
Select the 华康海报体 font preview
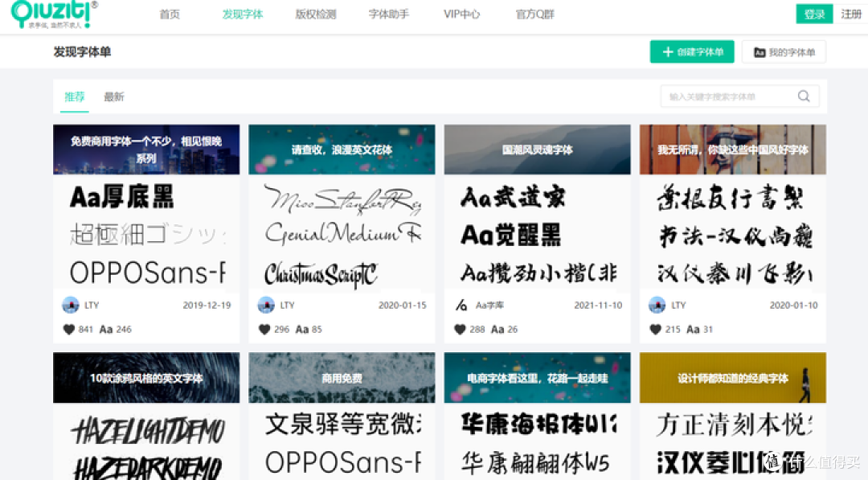coord(538,424)
